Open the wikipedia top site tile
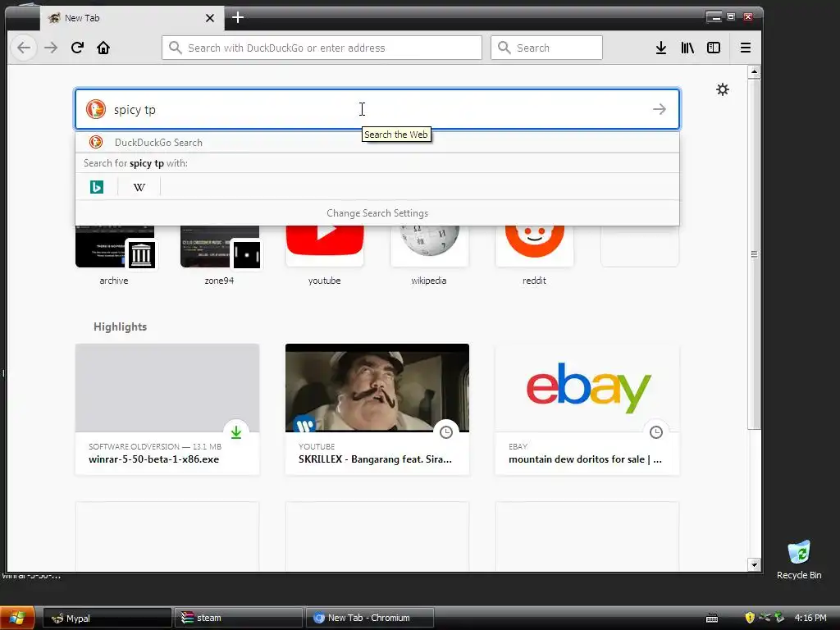840x630 pixels. 429,255
